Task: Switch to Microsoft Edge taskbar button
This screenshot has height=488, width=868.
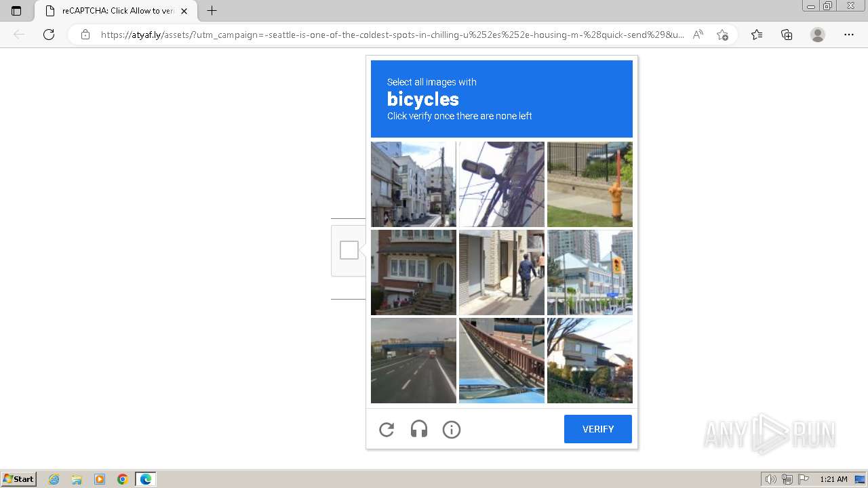Action: coord(146,479)
